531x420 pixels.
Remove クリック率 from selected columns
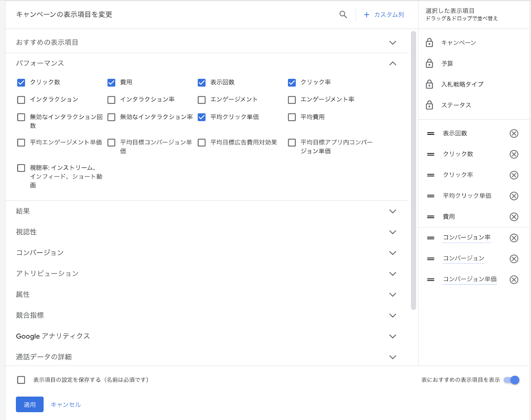(x=514, y=175)
